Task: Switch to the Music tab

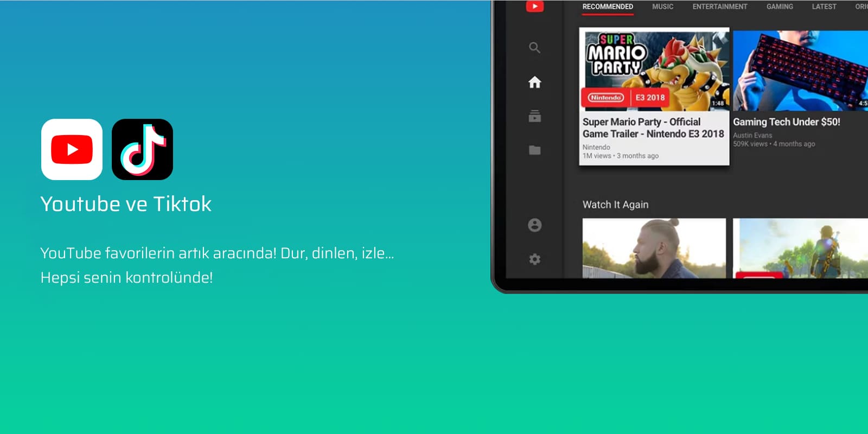Action: pyautogui.click(x=662, y=7)
